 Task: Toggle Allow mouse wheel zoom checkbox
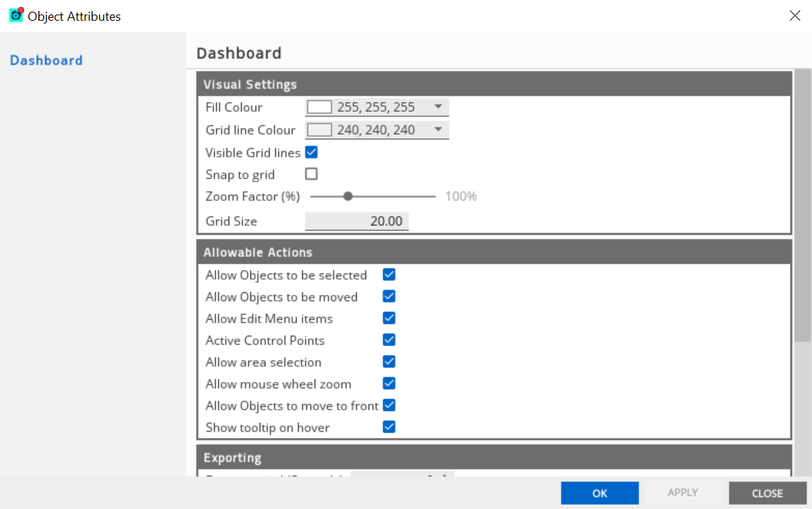[389, 383]
